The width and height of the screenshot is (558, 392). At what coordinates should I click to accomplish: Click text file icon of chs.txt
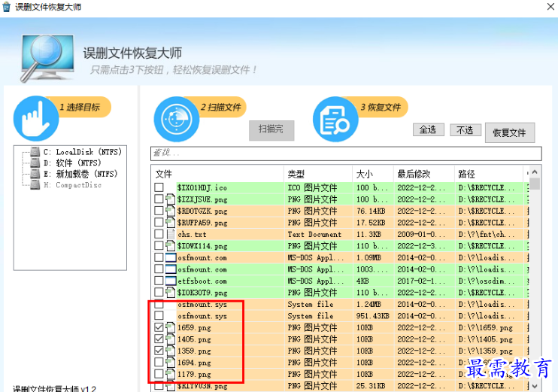(x=171, y=234)
